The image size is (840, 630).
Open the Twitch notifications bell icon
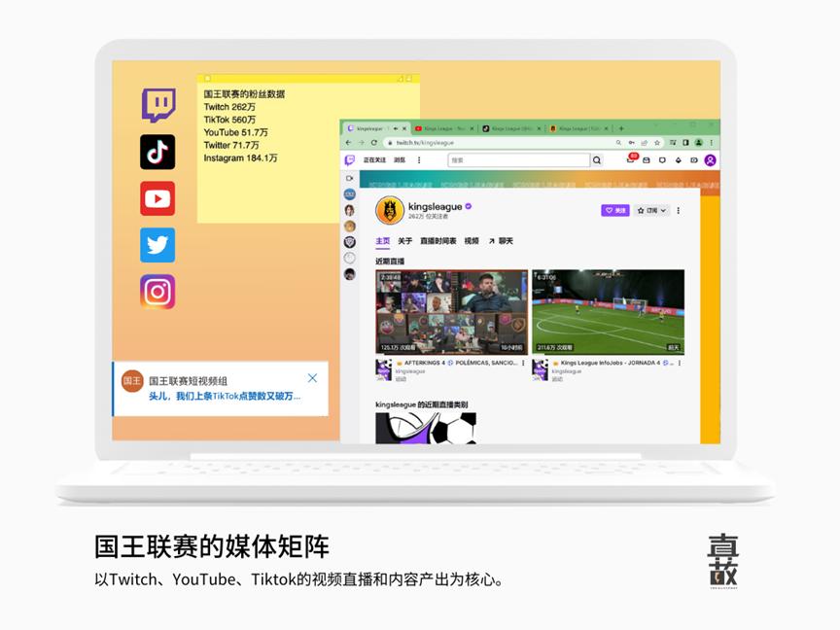632,160
